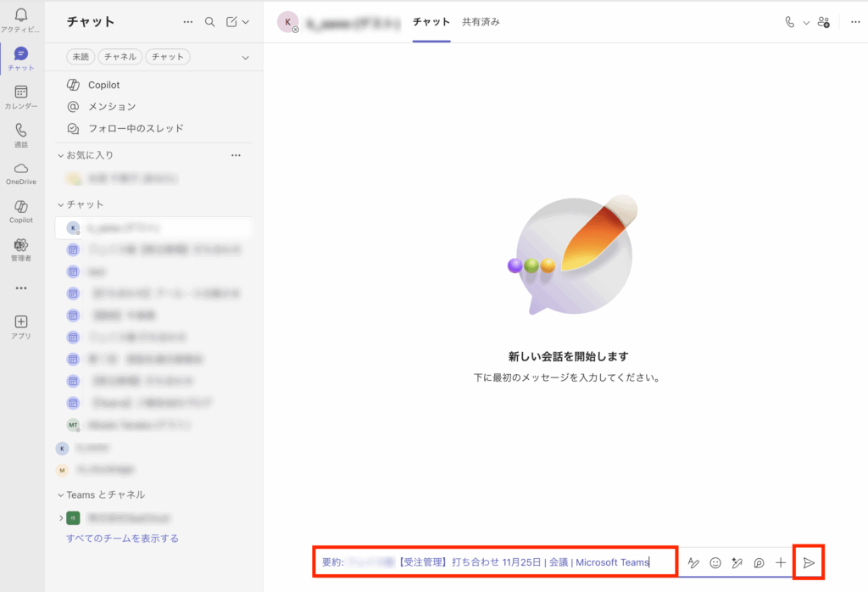
Task: Open the アクティビティ bell icon
Action: click(x=21, y=15)
